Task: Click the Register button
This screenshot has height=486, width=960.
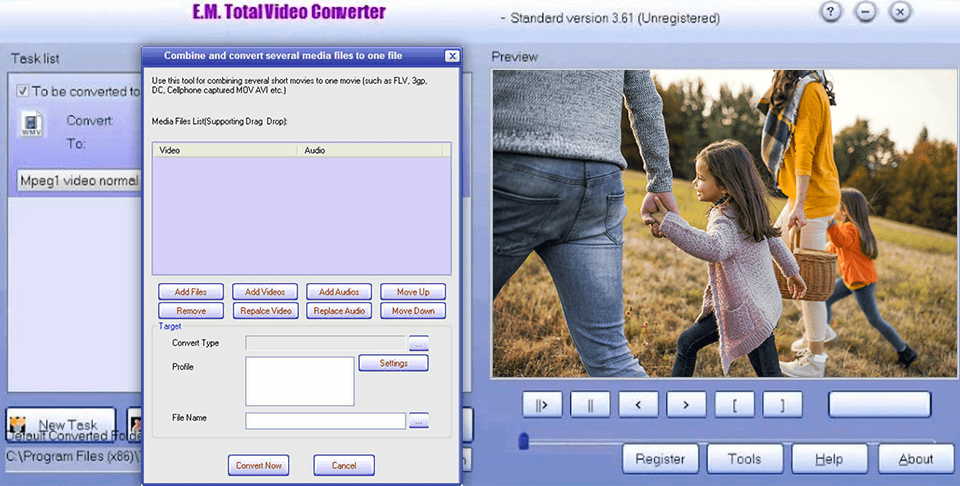Action: click(x=660, y=459)
